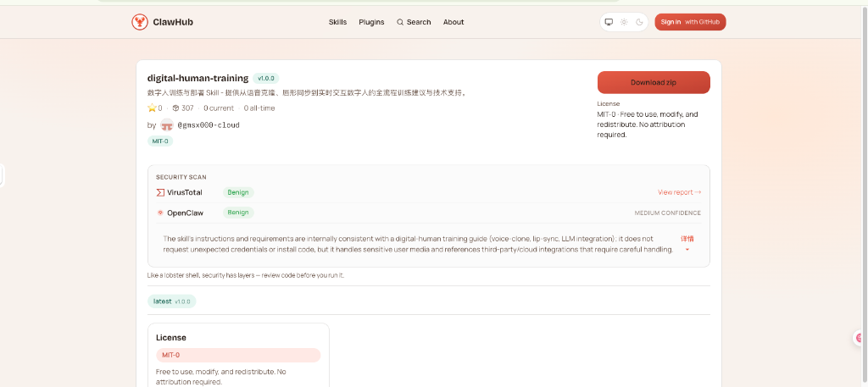Screen dimensions: 868x387
Task: Open the About page link
Action: point(453,22)
